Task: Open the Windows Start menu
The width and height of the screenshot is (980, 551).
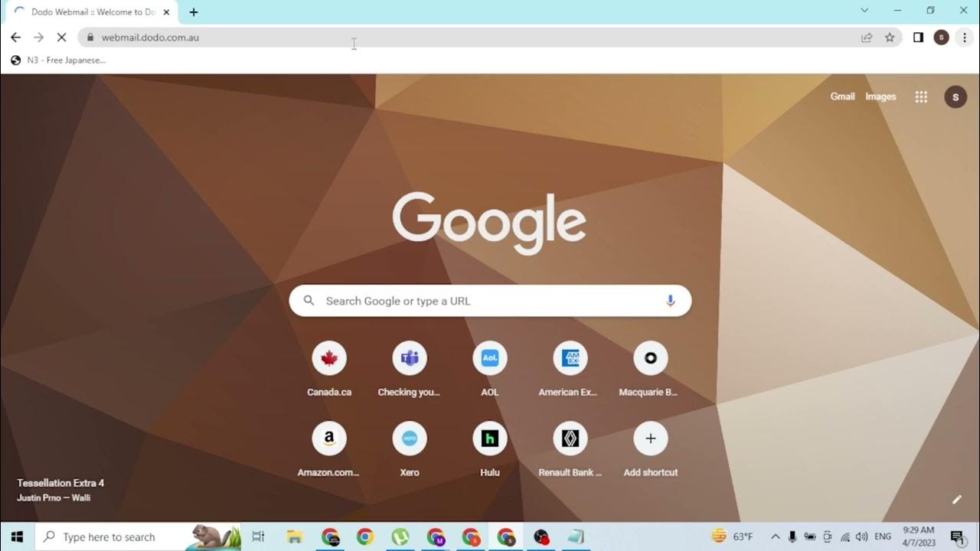Action: 17,536
